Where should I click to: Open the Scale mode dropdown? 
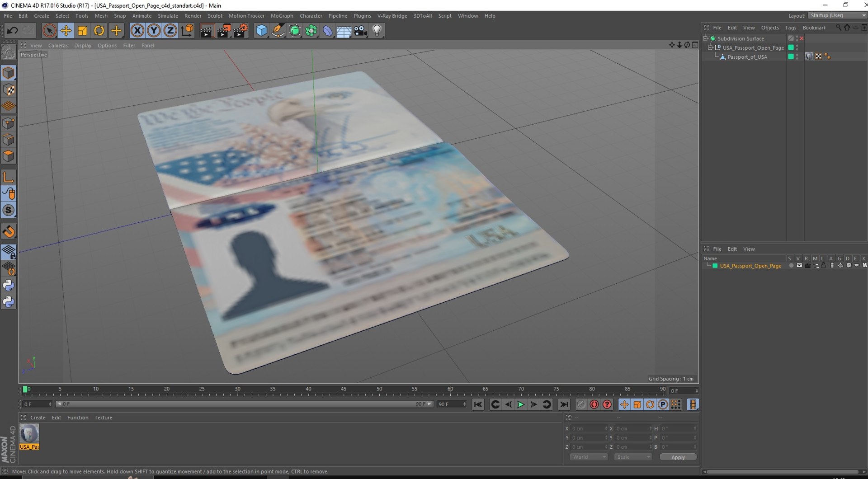tap(632, 457)
